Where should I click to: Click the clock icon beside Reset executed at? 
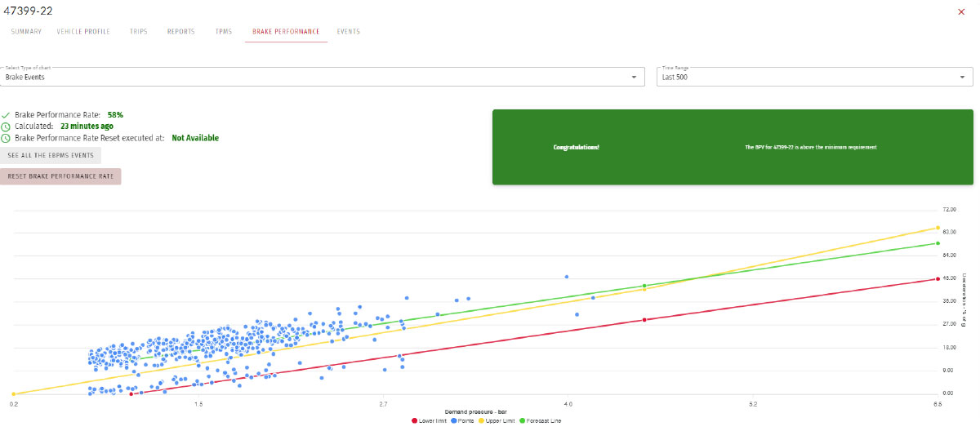point(6,139)
